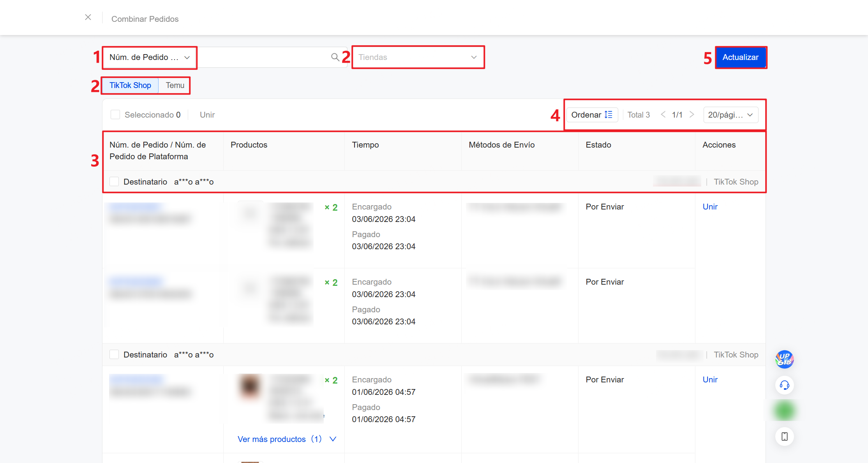Select the TikTok Shop tab
The width and height of the screenshot is (868, 463).
point(130,85)
